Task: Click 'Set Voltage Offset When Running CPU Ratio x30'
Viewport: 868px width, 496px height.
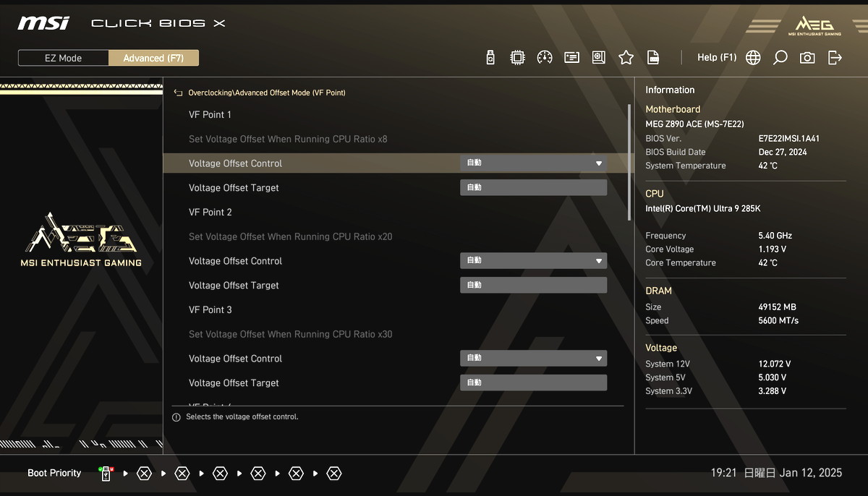Action: (x=291, y=334)
